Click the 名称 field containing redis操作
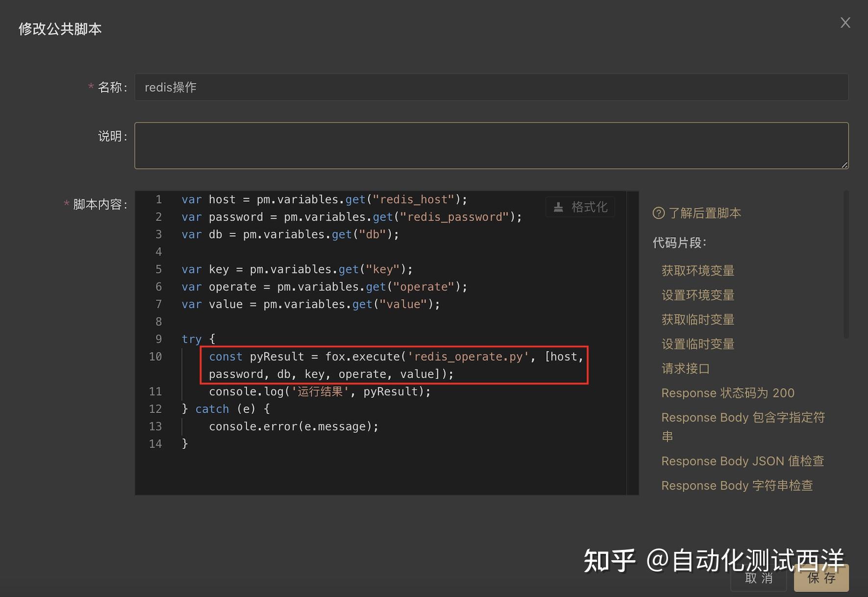Image resolution: width=868 pixels, height=597 pixels. click(x=490, y=87)
